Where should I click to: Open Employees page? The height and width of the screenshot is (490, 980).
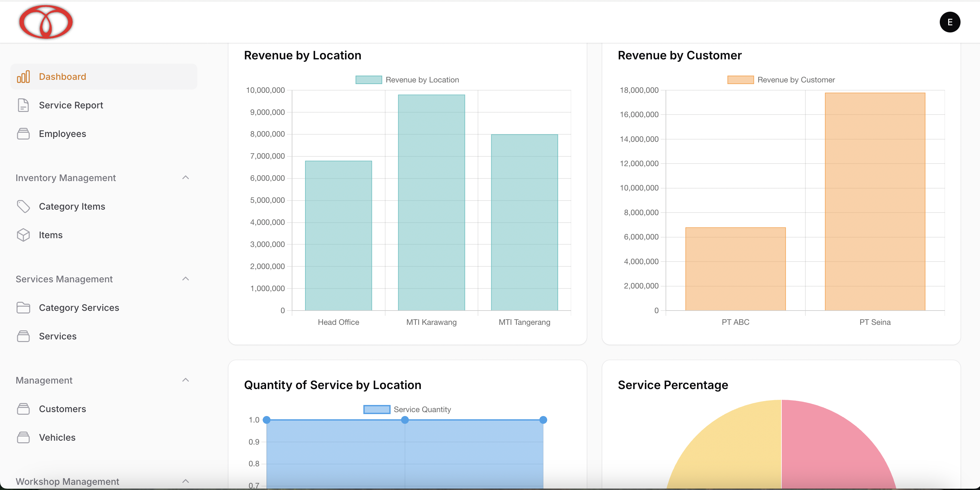pyautogui.click(x=104, y=133)
